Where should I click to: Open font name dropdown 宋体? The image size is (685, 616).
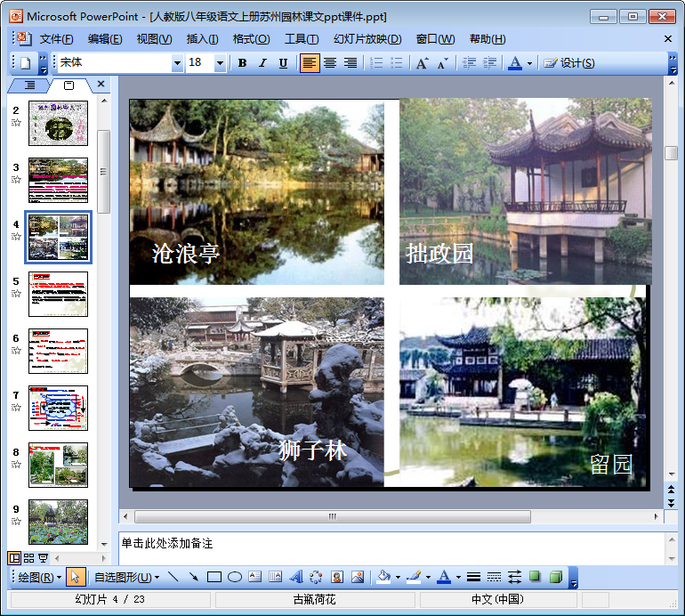click(x=177, y=63)
